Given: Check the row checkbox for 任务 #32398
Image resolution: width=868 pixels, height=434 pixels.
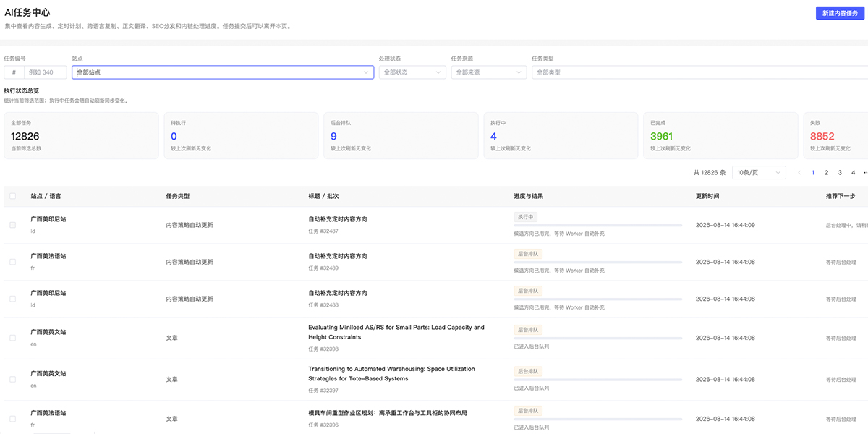Looking at the screenshot, I should tap(12, 338).
